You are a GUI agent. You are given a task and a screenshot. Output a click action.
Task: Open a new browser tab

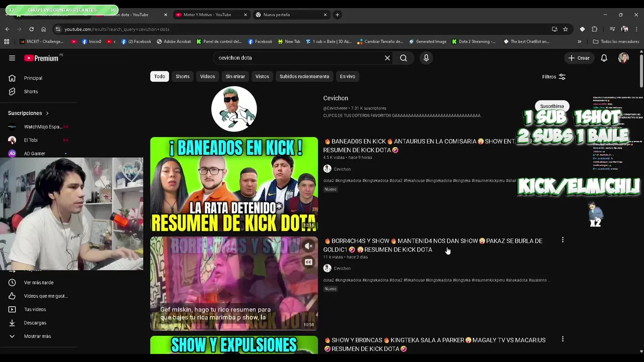pyautogui.click(x=337, y=15)
